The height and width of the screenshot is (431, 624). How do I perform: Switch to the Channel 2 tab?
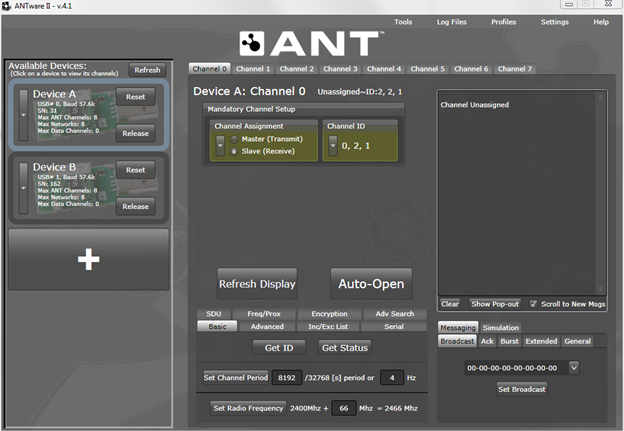click(x=297, y=69)
